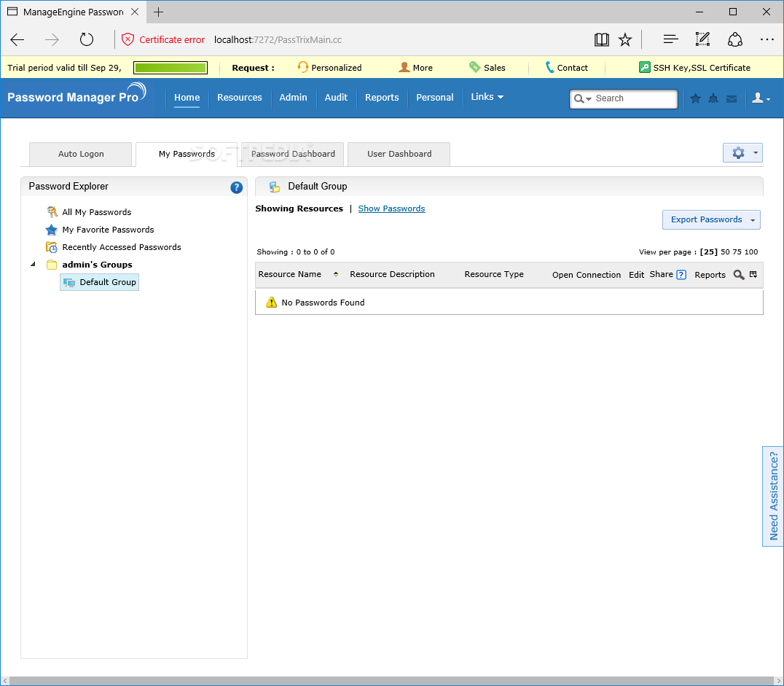Image resolution: width=784 pixels, height=686 pixels.
Task: Set view per page to 50
Action: [x=725, y=252]
